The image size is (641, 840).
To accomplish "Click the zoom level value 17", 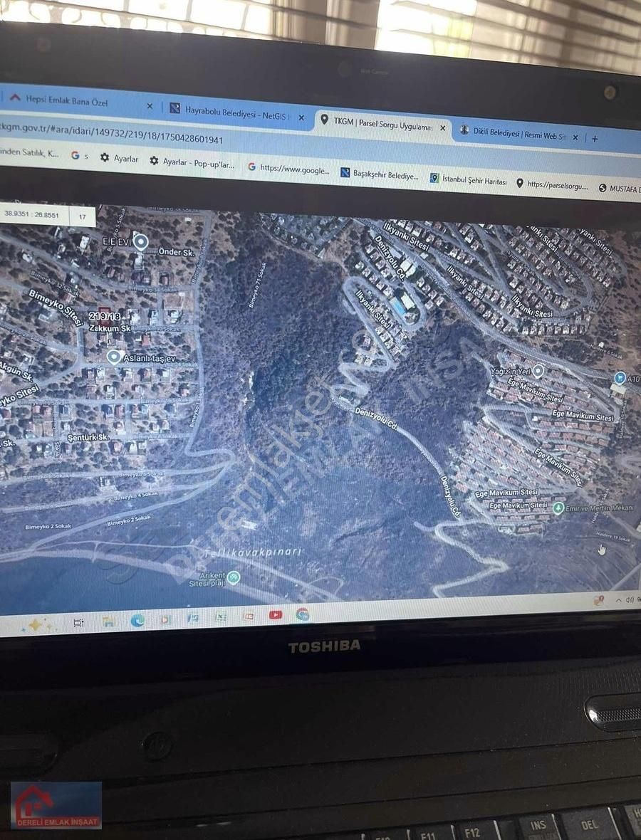I will [82, 216].
